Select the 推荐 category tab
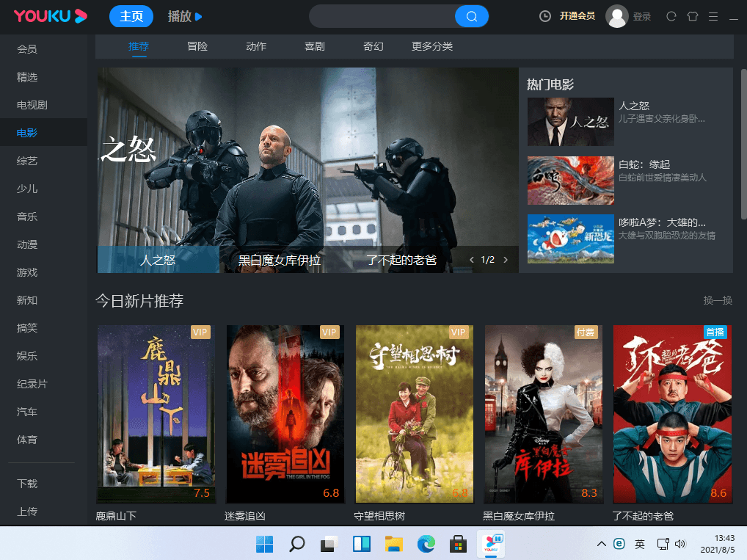Image resolution: width=747 pixels, height=560 pixels. click(x=139, y=46)
